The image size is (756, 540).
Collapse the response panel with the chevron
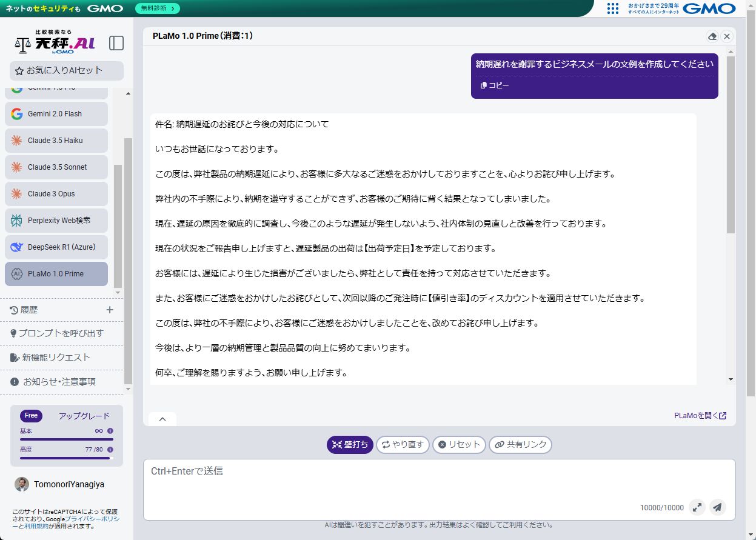tap(162, 419)
